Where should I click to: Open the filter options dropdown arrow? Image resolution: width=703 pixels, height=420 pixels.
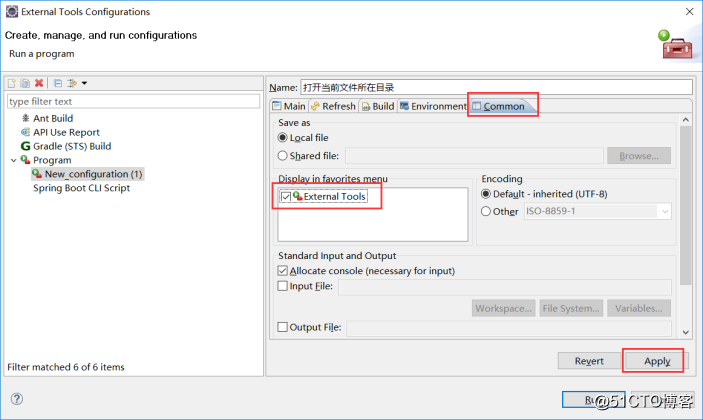(x=84, y=83)
